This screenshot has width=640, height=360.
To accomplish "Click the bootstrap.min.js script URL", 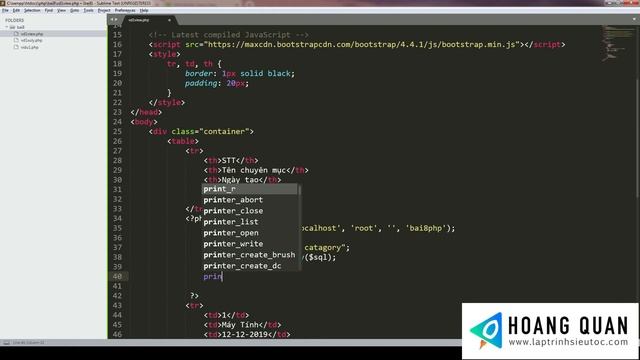I will (363, 44).
